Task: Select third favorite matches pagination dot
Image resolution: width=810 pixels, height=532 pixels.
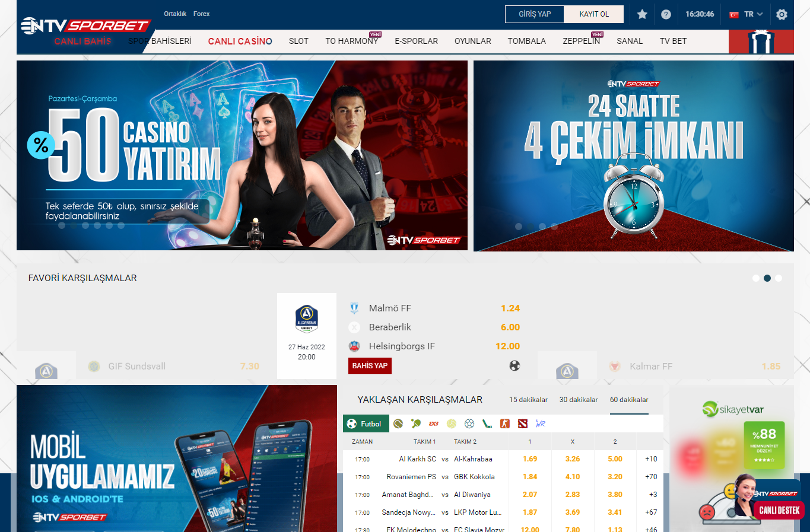Action: point(779,278)
